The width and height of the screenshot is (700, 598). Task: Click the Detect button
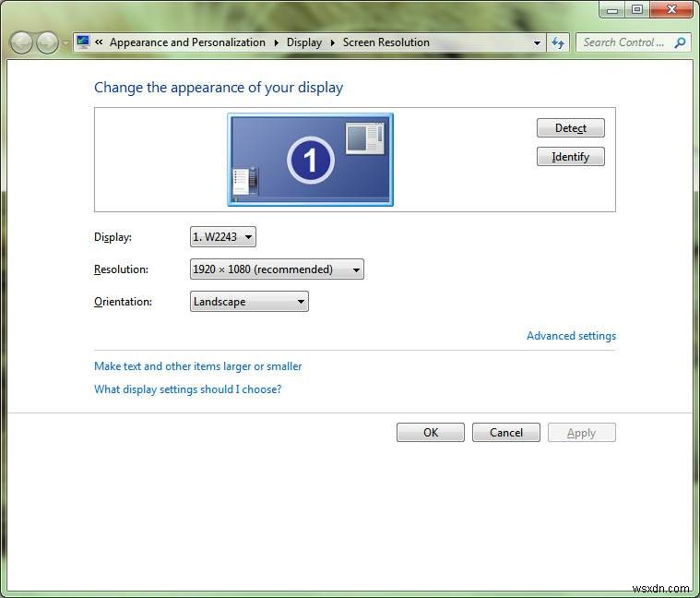[571, 128]
